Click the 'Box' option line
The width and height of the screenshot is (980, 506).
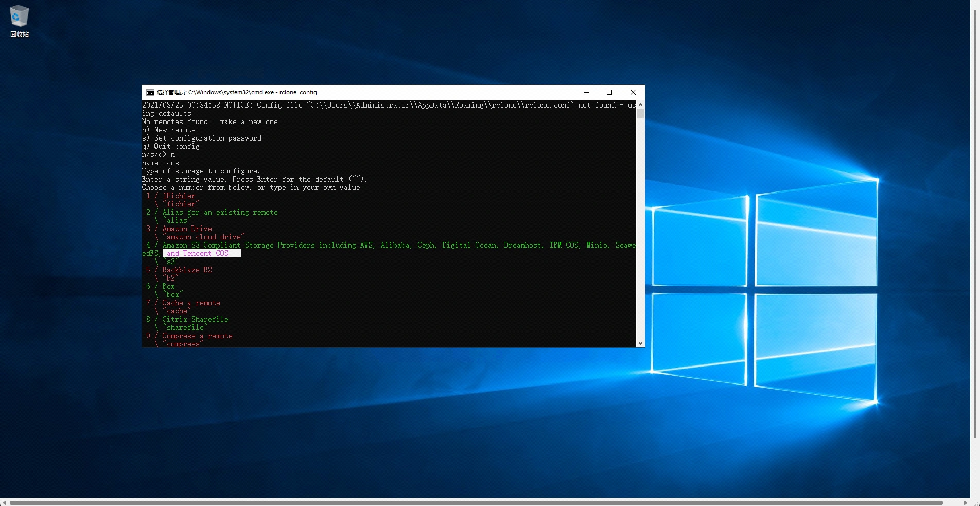point(161,286)
